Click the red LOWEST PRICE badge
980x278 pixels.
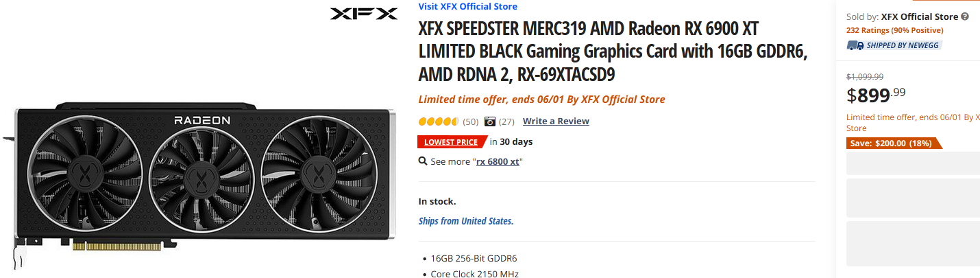coord(450,142)
